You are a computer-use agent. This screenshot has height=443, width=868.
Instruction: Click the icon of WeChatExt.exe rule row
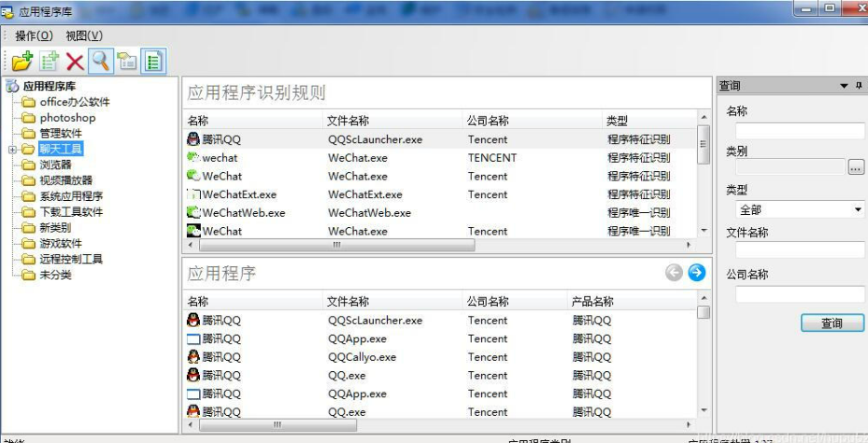(x=193, y=194)
